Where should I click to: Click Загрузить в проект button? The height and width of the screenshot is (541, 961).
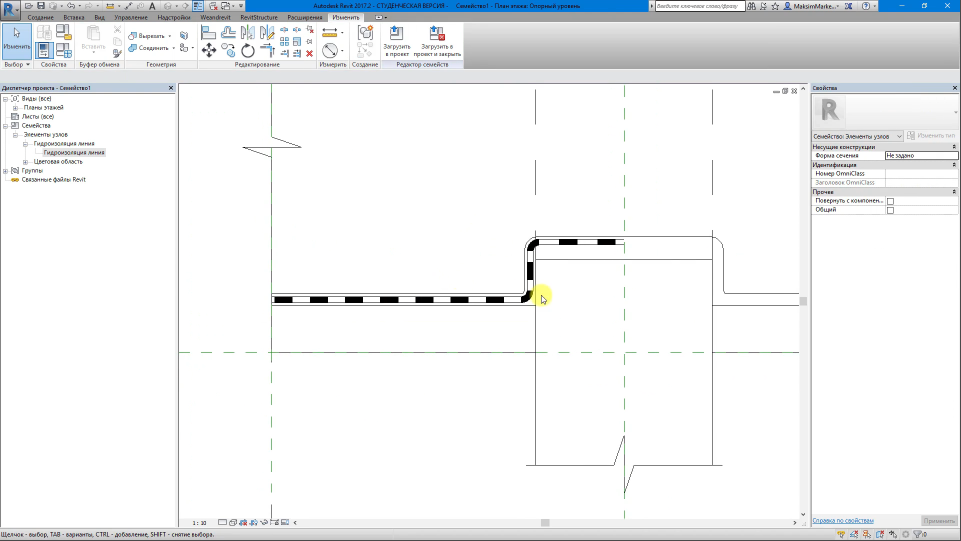coord(397,41)
